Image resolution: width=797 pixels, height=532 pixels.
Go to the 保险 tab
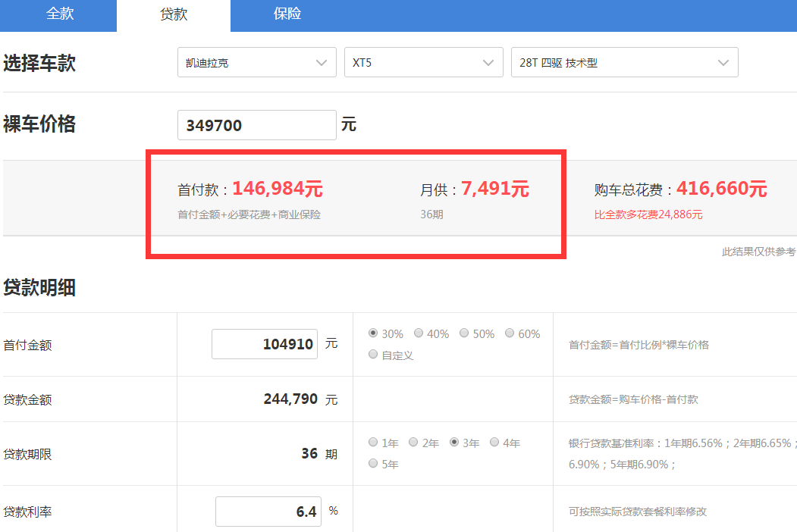287,14
